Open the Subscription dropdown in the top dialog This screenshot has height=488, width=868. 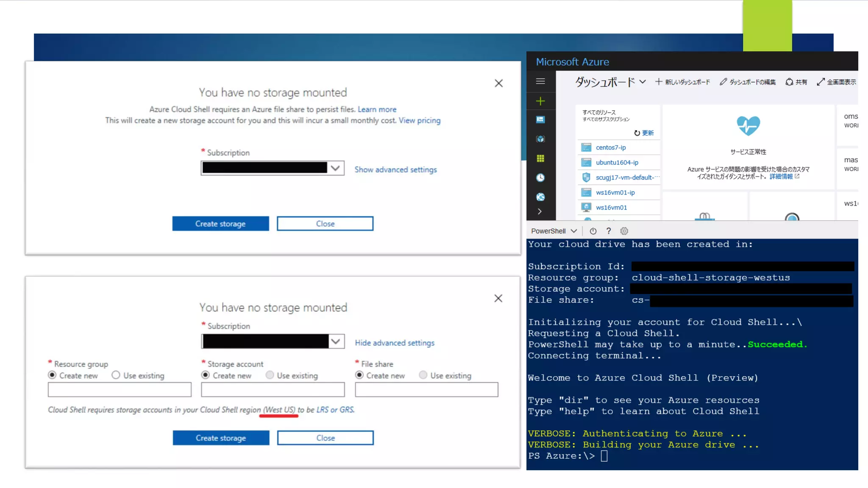pyautogui.click(x=335, y=168)
